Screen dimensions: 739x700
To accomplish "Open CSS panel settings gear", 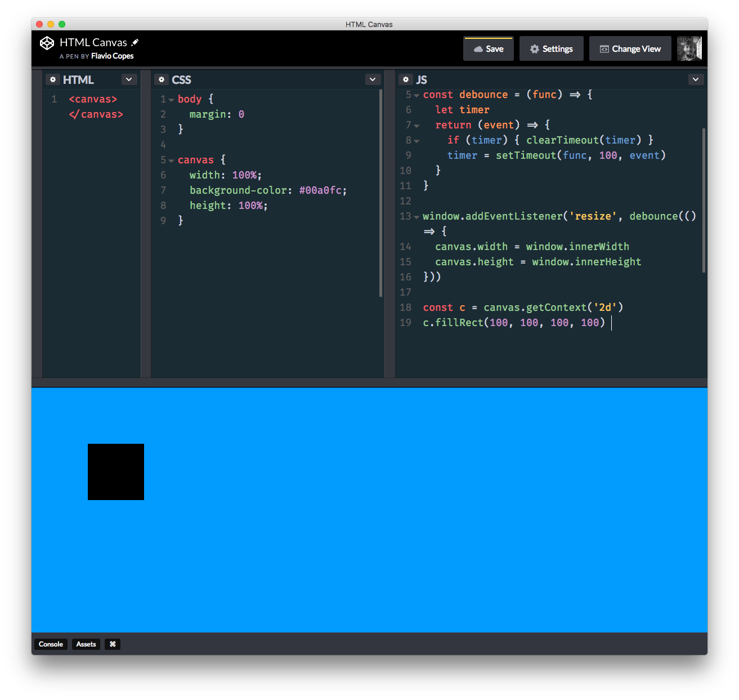I will pyautogui.click(x=162, y=80).
